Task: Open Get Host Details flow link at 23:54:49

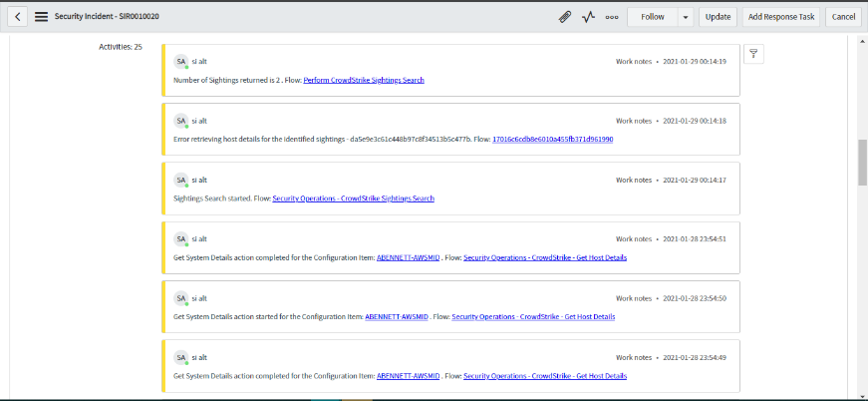Action: [x=545, y=376]
